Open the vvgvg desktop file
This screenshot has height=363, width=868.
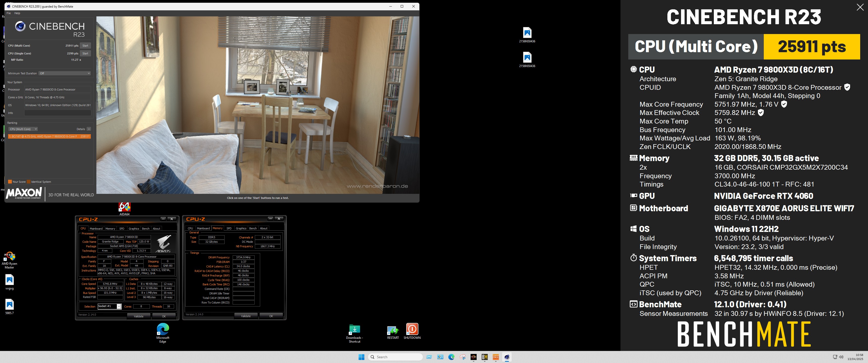pyautogui.click(x=9, y=282)
